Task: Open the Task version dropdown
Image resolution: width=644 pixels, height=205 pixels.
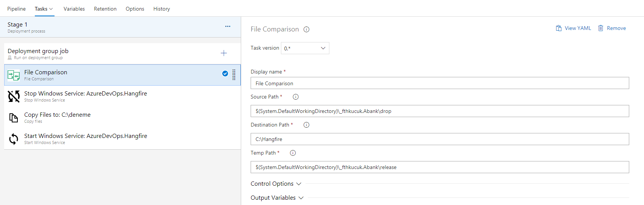Action: point(305,48)
